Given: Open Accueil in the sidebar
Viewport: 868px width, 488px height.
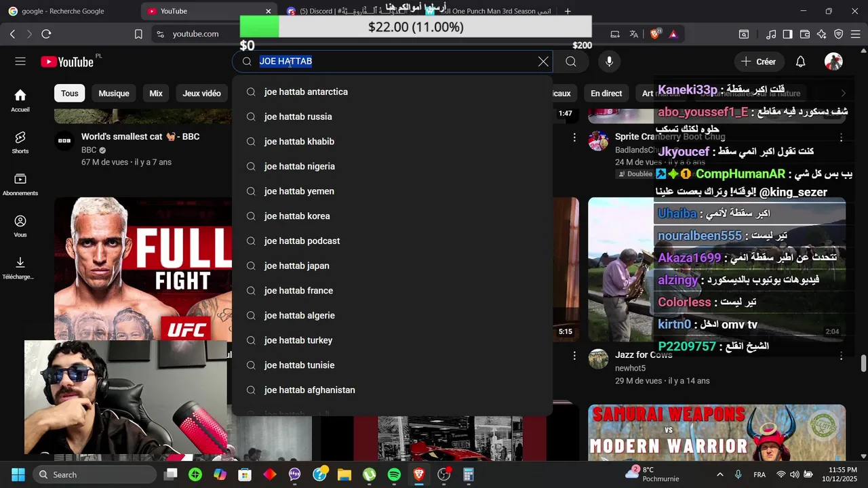Looking at the screenshot, I should click(20, 100).
